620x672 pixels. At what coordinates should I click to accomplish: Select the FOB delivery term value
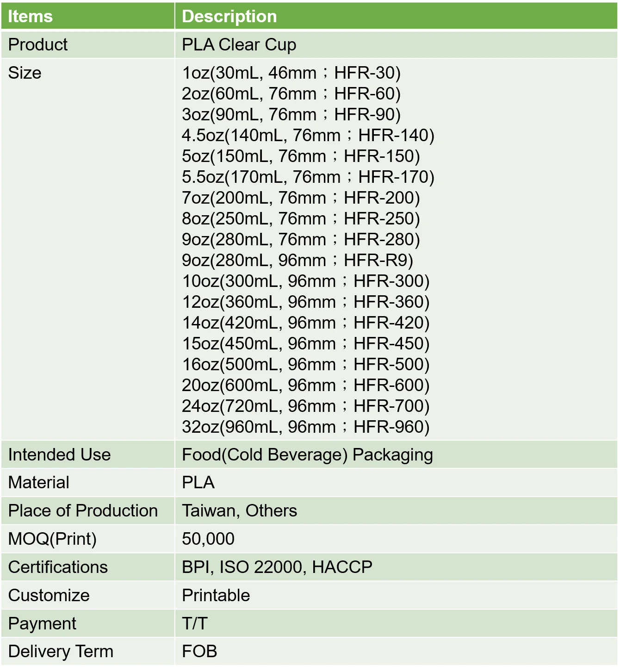coord(199,652)
